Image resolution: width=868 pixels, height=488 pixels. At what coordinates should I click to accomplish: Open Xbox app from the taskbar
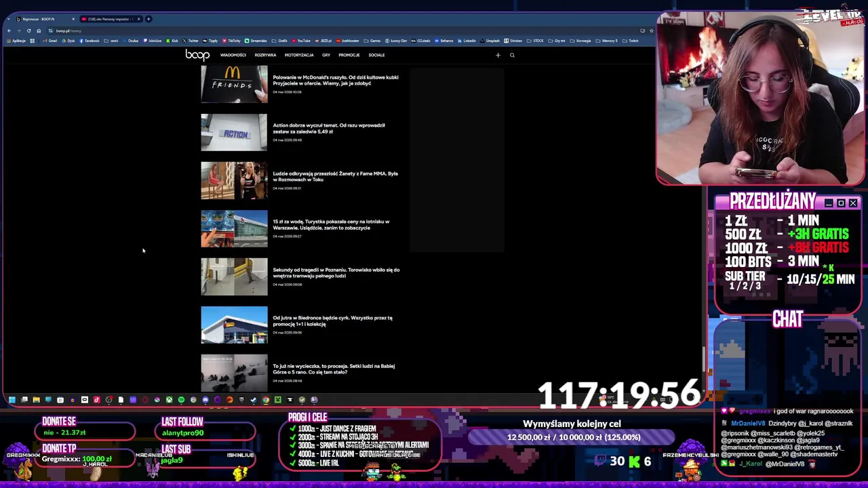pos(169,400)
